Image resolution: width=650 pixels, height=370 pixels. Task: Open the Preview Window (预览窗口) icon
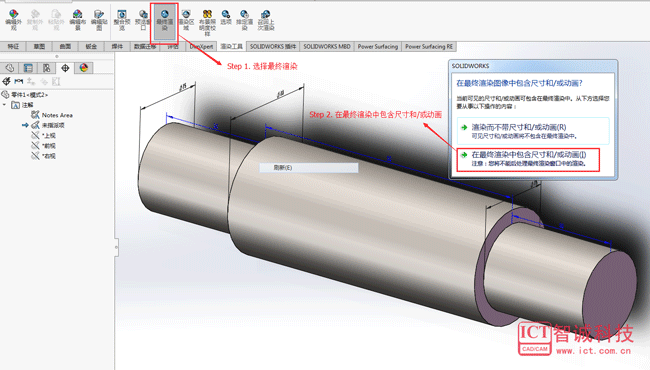143,20
